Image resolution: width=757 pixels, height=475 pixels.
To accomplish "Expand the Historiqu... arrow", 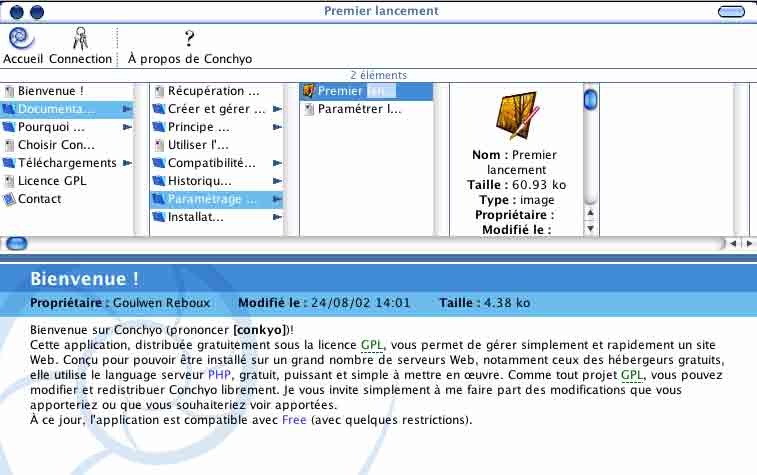I will (277, 181).
